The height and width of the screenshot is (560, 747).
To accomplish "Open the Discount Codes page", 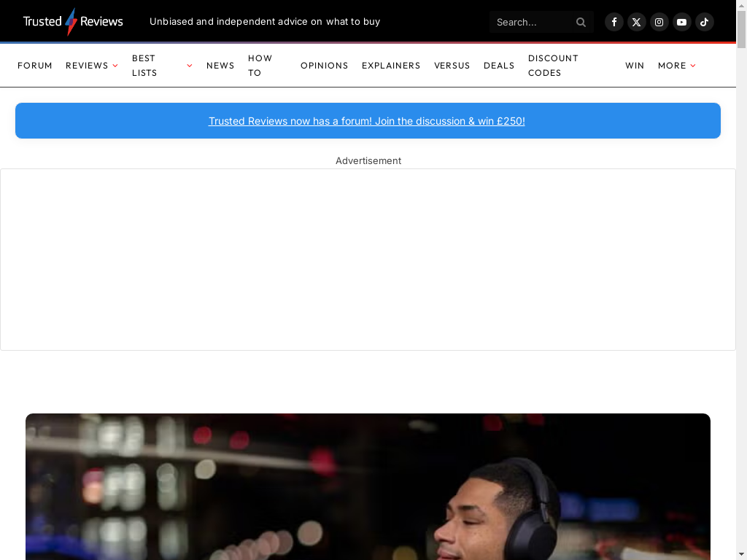I will tap(553, 65).
